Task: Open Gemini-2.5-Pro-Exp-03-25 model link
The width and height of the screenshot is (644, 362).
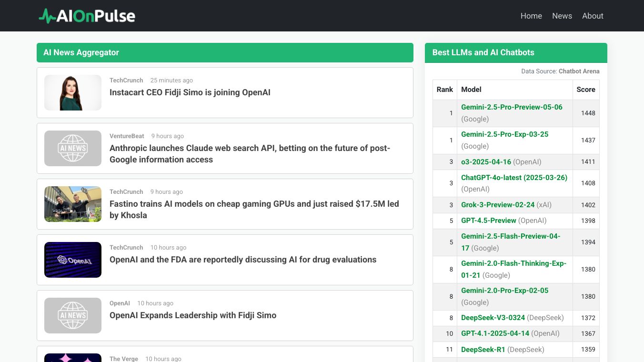Action: [504, 134]
